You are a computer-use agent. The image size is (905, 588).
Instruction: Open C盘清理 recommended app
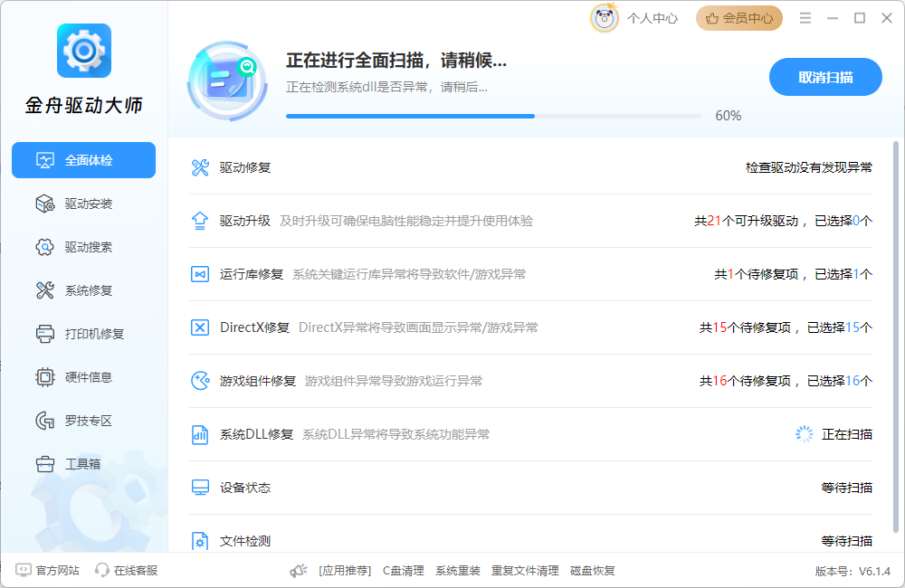click(x=404, y=571)
